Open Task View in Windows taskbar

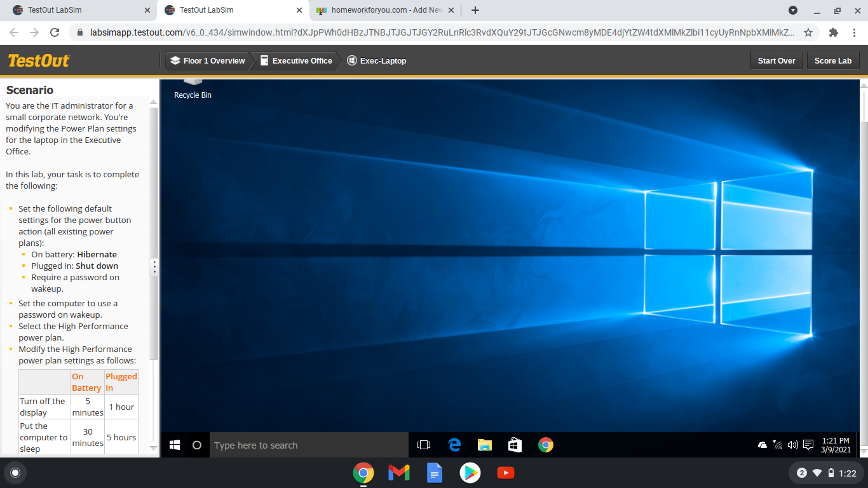pyautogui.click(x=424, y=445)
